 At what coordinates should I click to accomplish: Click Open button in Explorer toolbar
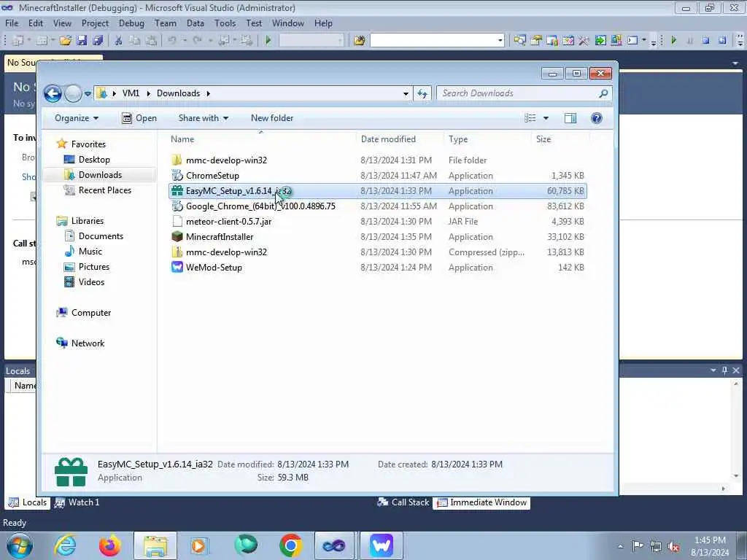click(x=139, y=118)
